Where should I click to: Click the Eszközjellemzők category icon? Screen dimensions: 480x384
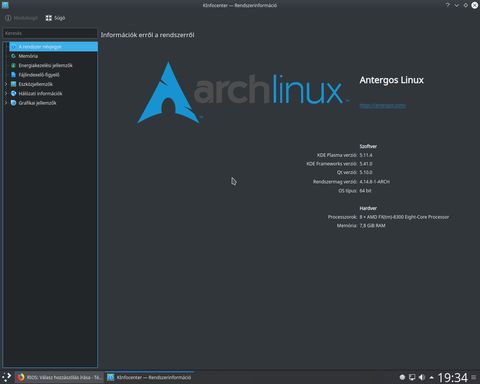(x=13, y=84)
